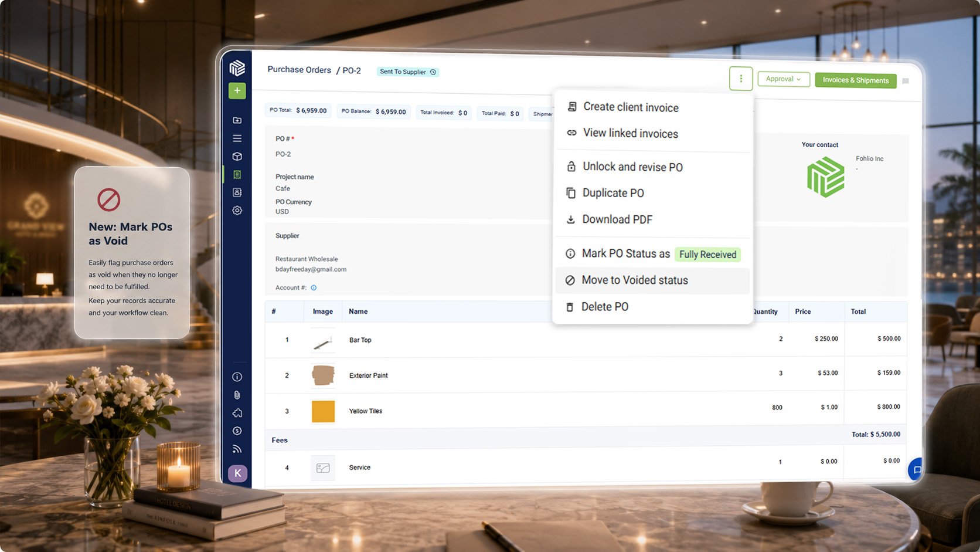Viewport: 980px width, 552px height.
Task: Open the Invoices & Shipments button
Action: pos(856,80)
